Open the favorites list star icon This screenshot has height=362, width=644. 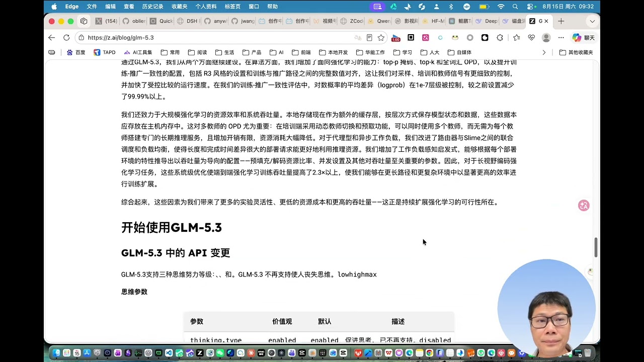pyautogui.click(x=517, y=38)
